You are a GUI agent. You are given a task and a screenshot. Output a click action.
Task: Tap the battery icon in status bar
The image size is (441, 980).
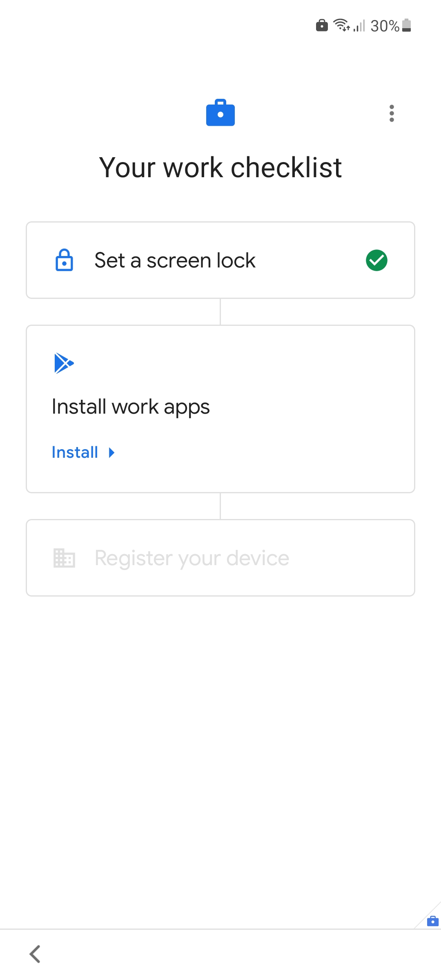pos(406,25)
